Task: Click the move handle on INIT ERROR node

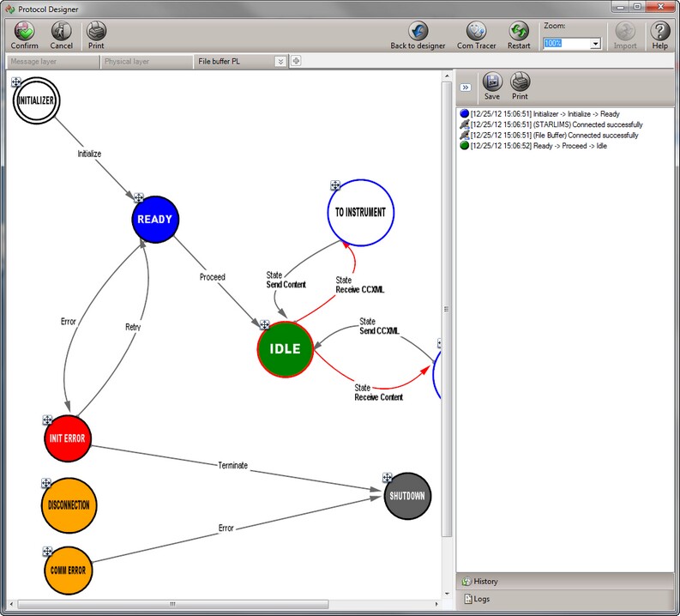Action: (x=47, y=420)
